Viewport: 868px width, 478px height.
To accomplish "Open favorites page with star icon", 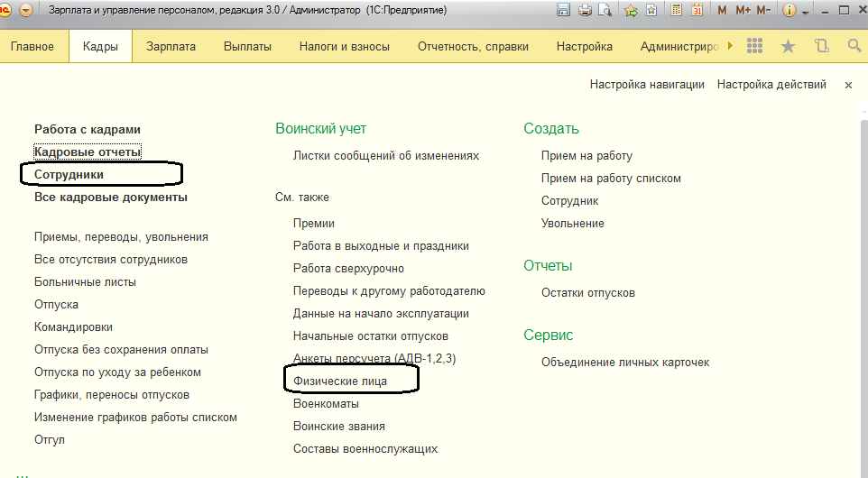I will click(x=651, y=10).
